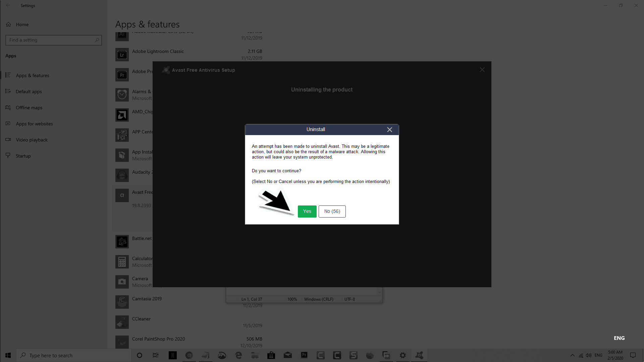
Task: Open Mail app from the taskbar
Action: pos(287,355)
